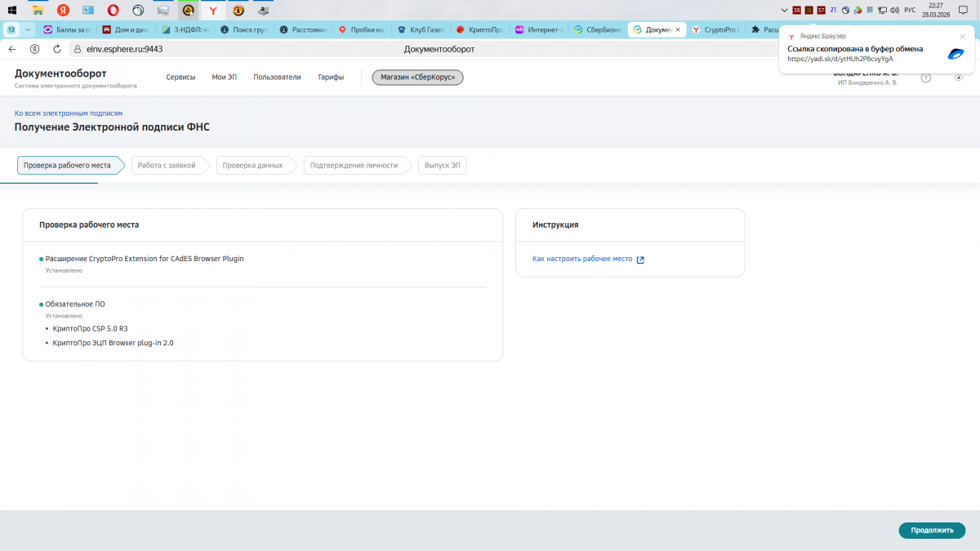Open the help question mark icon

925,78
